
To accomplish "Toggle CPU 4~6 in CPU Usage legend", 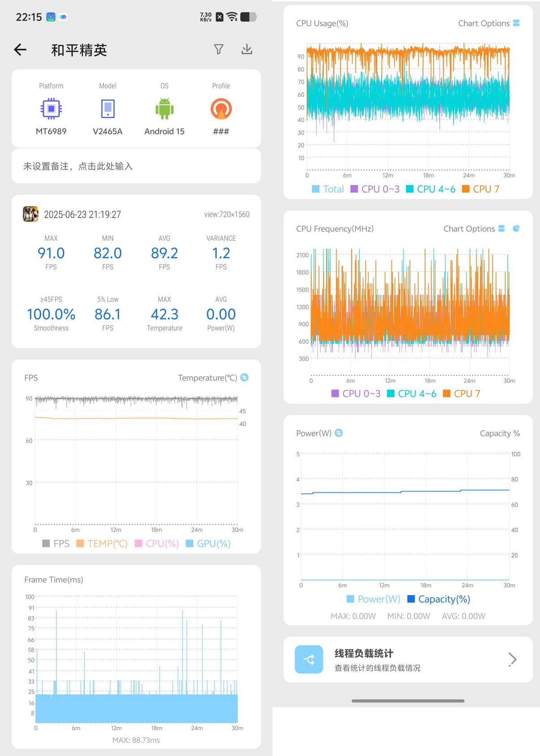I will [431, 189].
